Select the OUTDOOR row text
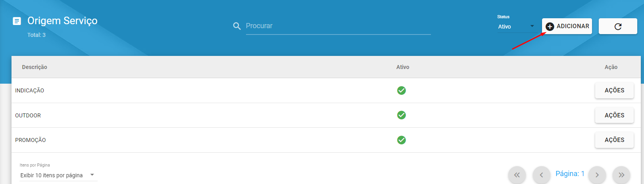Screen dimensions: 644x184 point(28,115)
